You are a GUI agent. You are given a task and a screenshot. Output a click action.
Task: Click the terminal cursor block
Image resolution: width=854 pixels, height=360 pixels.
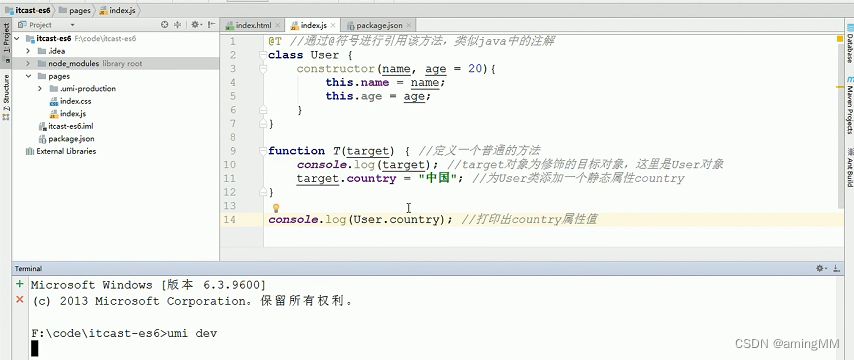click(x=35, y=349)
